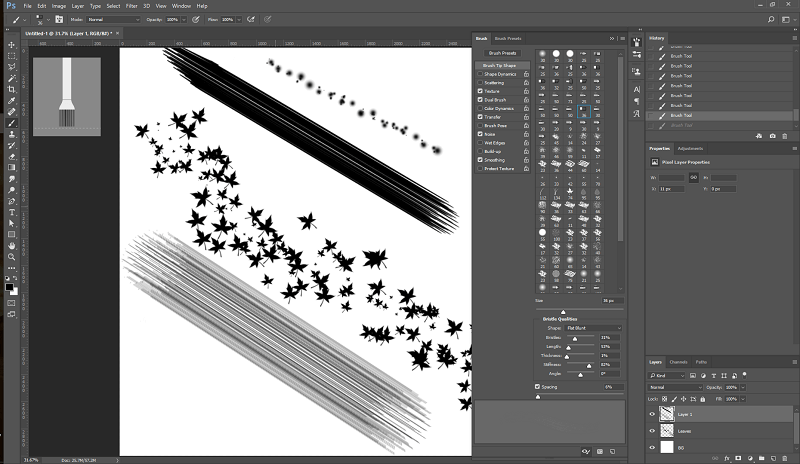This screenshot has height=464, width=800.
Task: Switch to the Channels tab
Action: pos(678,362)
